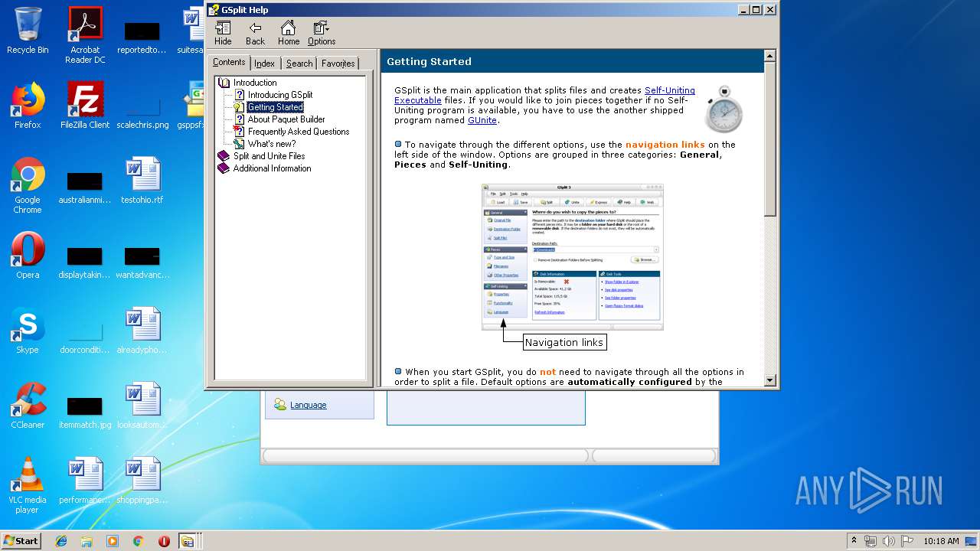This screenshot has width=980, height=551.
Task: Launch Opera from the taskbar
Action: coord(164,541)
